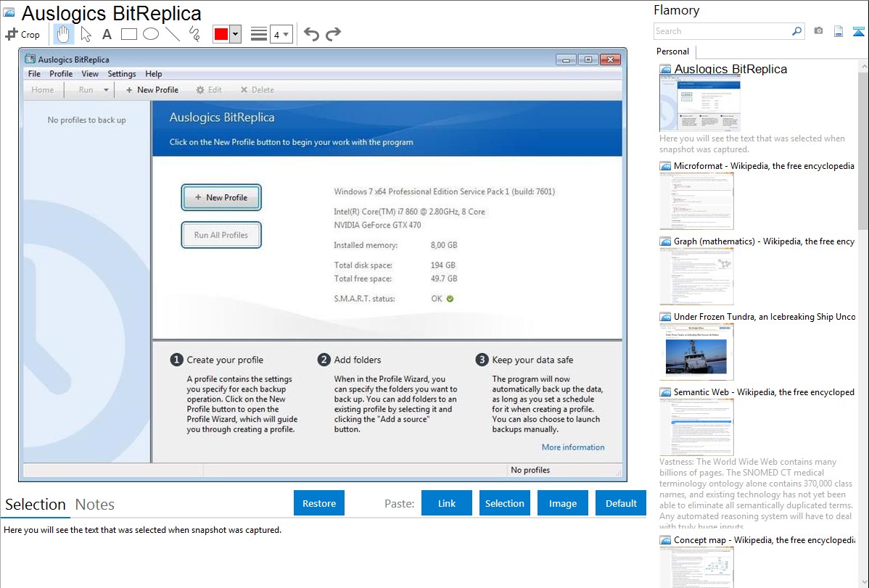Screen dimensions: 869x588
Task: Open the Concept map snapshot title
Action: pos(765,540)
